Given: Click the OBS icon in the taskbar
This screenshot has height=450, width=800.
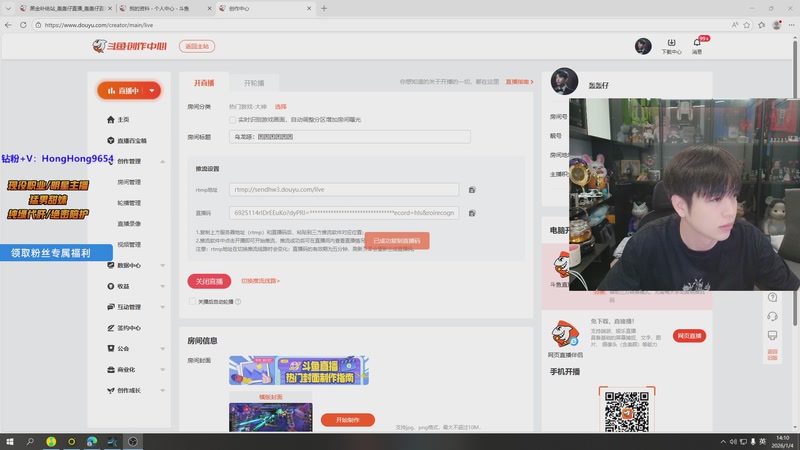Looking at the screenshot, I should point(133,441).
